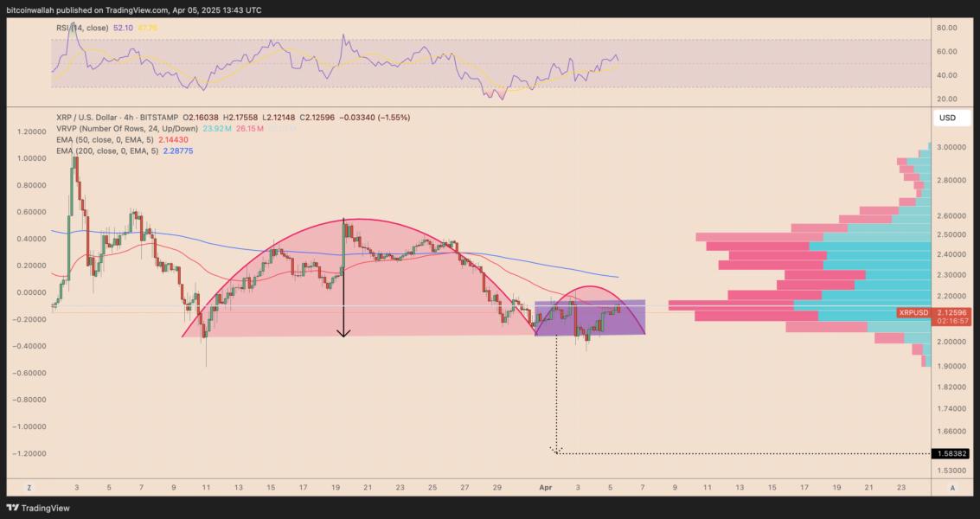The image size is (980, 519).
Task: Open the USD currency selector
Action: point(947,118)
